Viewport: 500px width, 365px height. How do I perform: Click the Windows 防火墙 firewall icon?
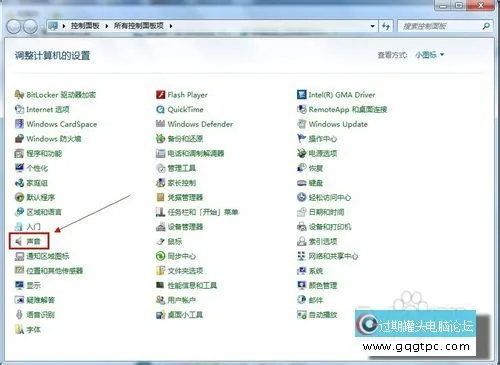coord(19,139)
